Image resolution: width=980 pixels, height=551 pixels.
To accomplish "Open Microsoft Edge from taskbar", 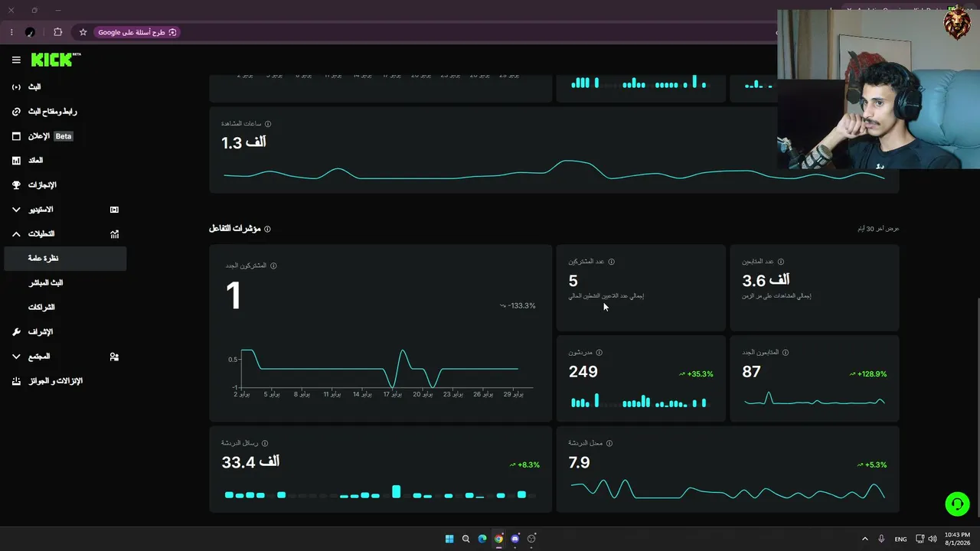I will tap(482, 539).
